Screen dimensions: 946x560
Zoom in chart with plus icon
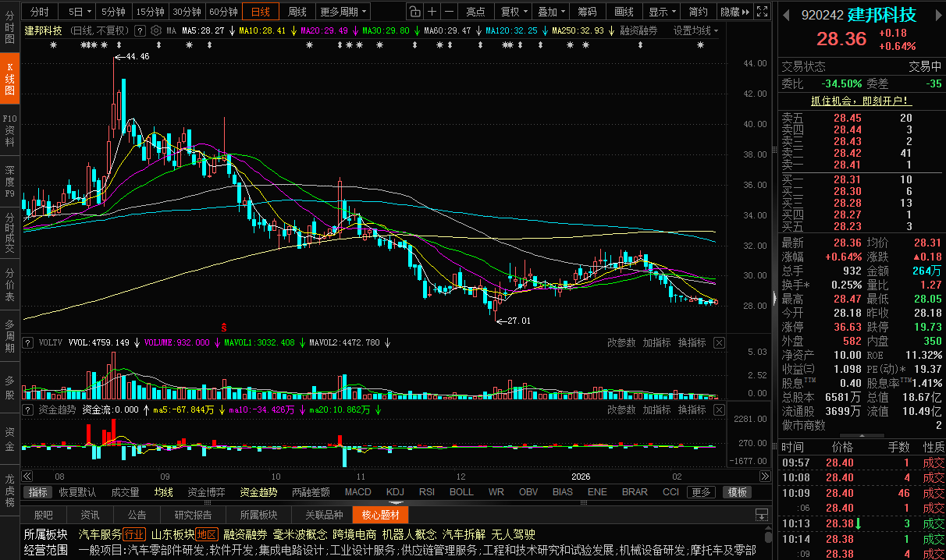coord(432,12)
